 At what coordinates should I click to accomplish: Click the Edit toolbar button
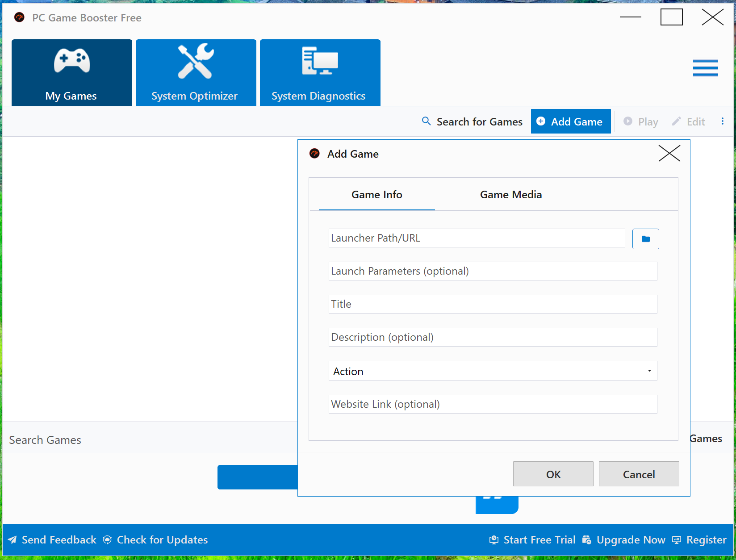pyautogui.click(x=689, y=121)
